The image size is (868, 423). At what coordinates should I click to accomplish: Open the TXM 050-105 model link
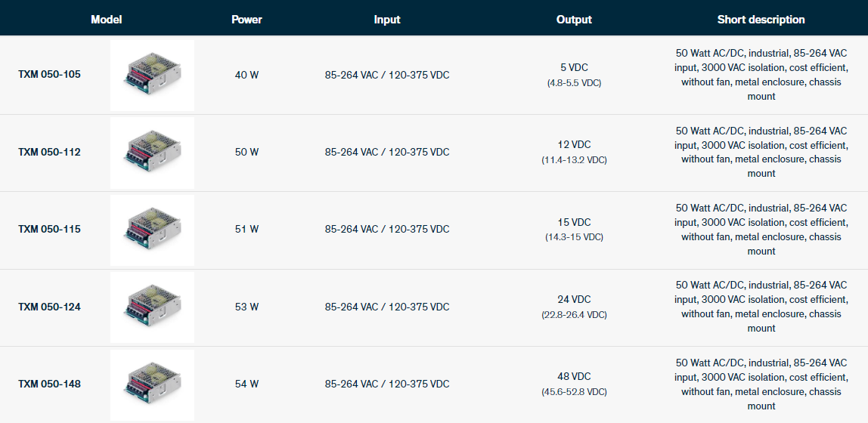point(50,75)
